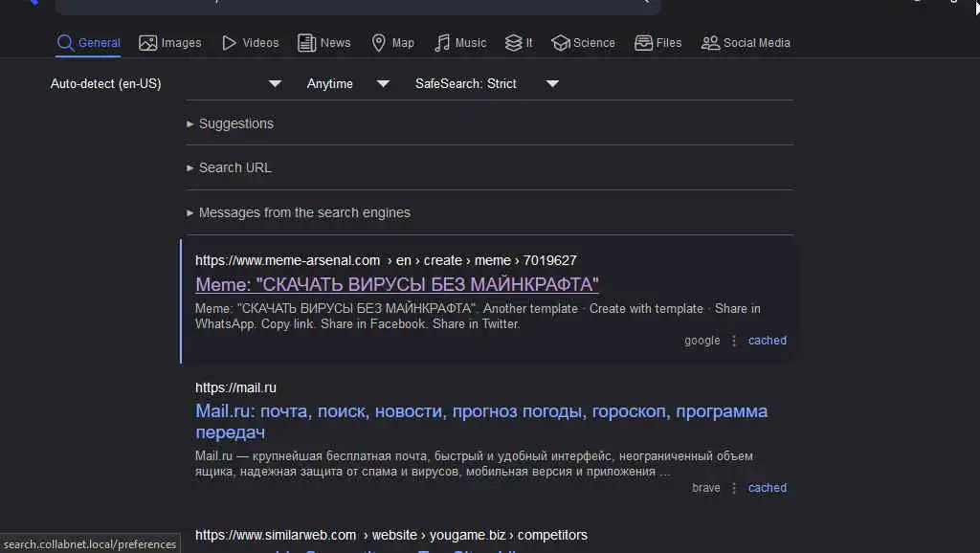980x553 pixels.
Task: Click the Map pin icon
Action: (x=378, y=42)
